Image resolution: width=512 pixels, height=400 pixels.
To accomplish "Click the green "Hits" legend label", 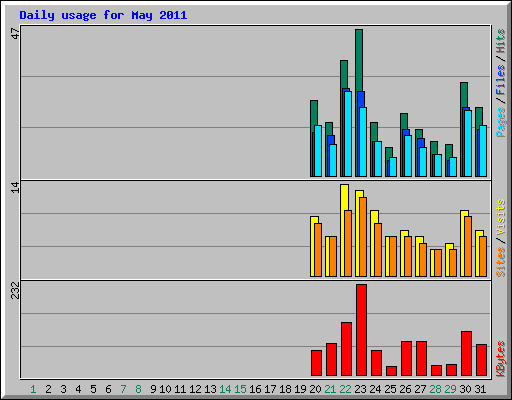I will pos(500,41).
